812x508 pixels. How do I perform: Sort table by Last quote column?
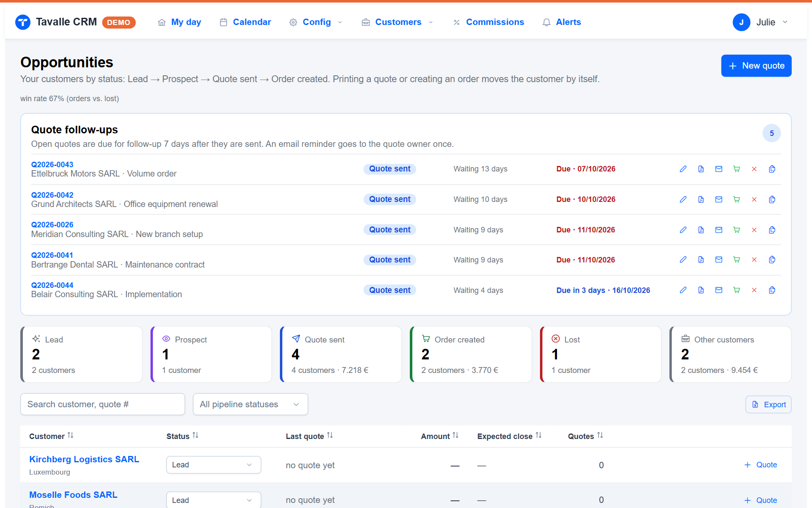pos(309,436)
